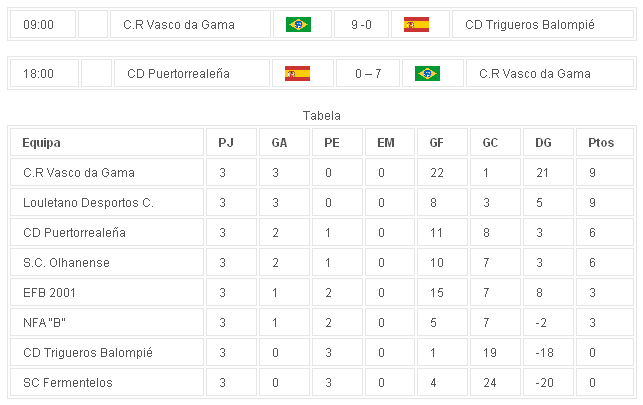643x405 pixels.
Task: Click EFB 2001 in the table
Action: (x=50, y=293)
